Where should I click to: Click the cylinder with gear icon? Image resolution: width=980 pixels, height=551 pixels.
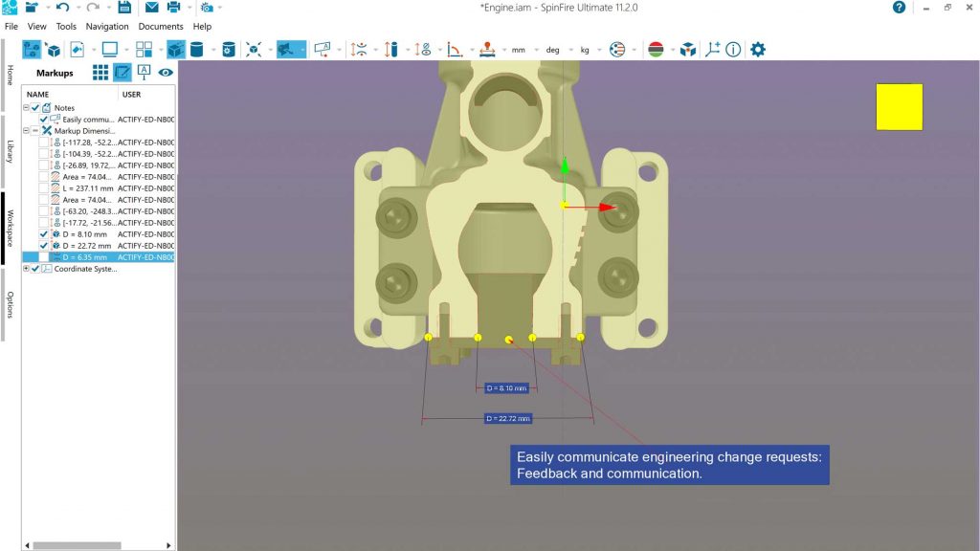pos(229,50)
